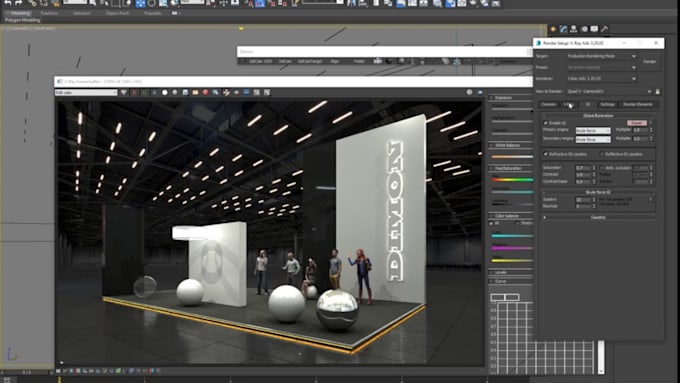Click the Subdivs value field in Brute force GI
This screenshot has width=680, height=383.
click(584, 200)
